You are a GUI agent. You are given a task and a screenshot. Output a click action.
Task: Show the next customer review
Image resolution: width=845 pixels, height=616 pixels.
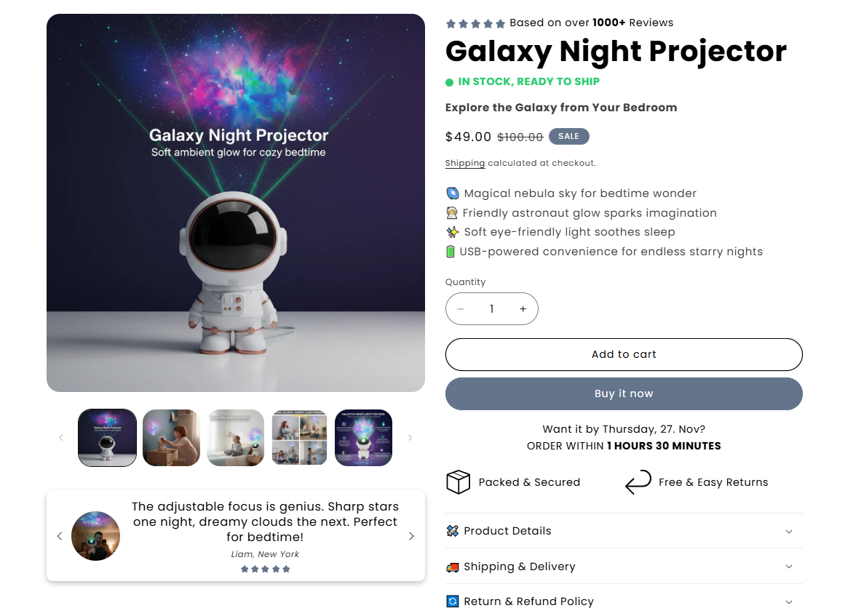point(411,536)
